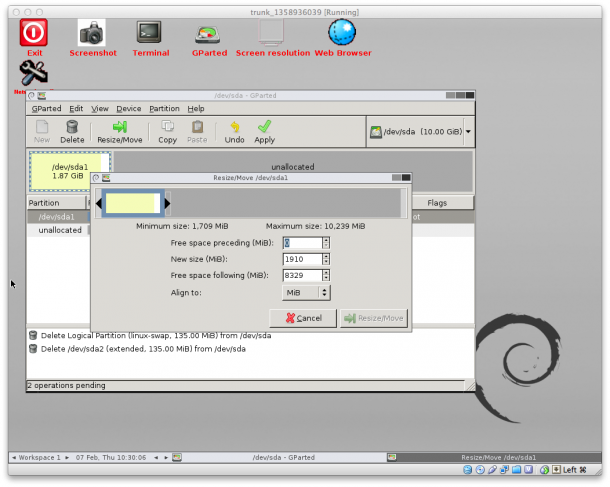The image size is (610, 487).
Task: Click the Exit desktop icon
Action: pos(34,33)
